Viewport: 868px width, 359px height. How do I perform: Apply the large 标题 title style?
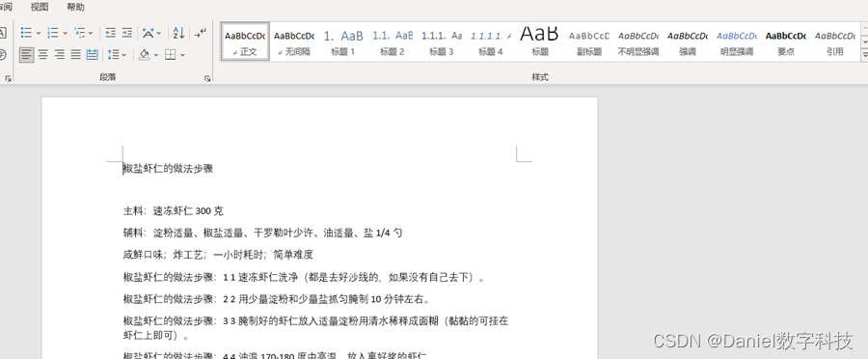point(540,41)
